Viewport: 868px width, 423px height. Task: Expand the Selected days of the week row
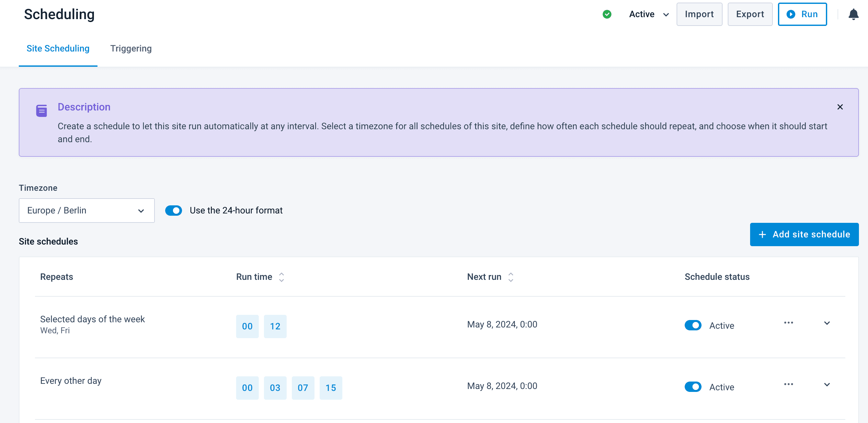[827, 323]
